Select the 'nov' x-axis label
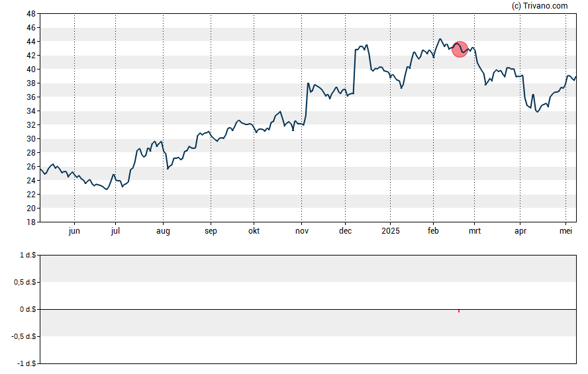588x374 pixels. [302, 231]
